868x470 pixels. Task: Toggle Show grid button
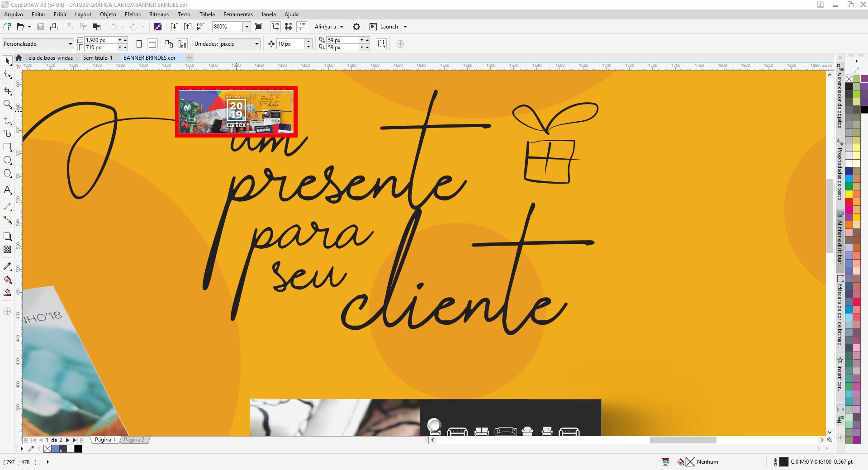289,27
